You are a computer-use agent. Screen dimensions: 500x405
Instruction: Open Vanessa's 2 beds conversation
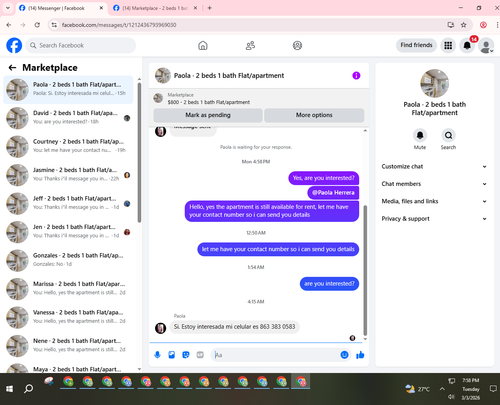68,317
